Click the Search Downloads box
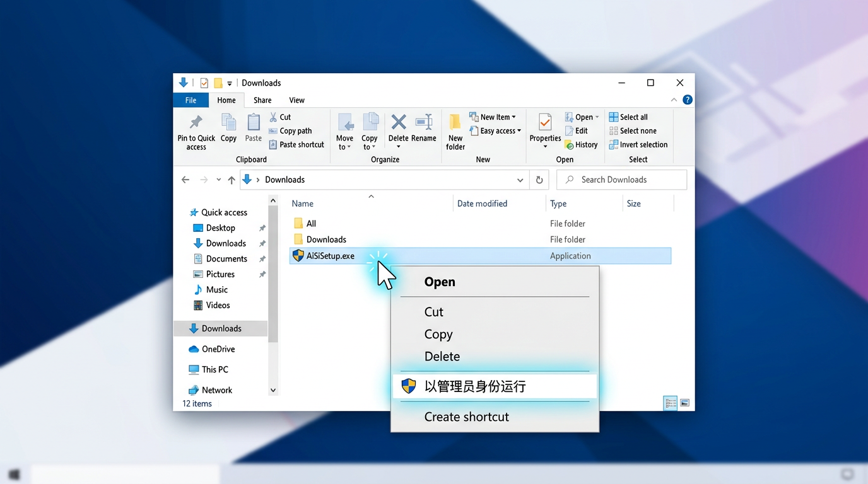This screenshot has width=868, height=484. (x=621, y=180)
